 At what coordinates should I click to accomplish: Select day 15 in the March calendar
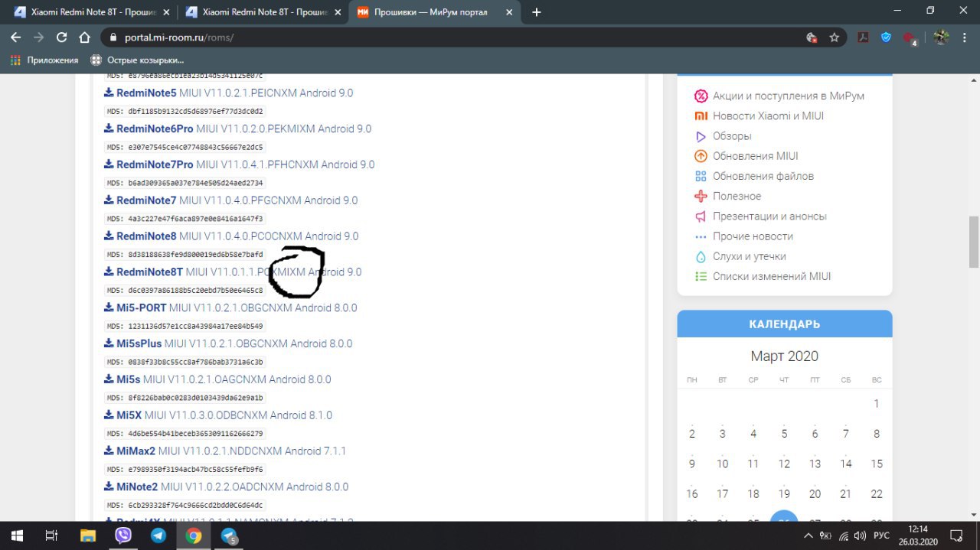[877, 464]
